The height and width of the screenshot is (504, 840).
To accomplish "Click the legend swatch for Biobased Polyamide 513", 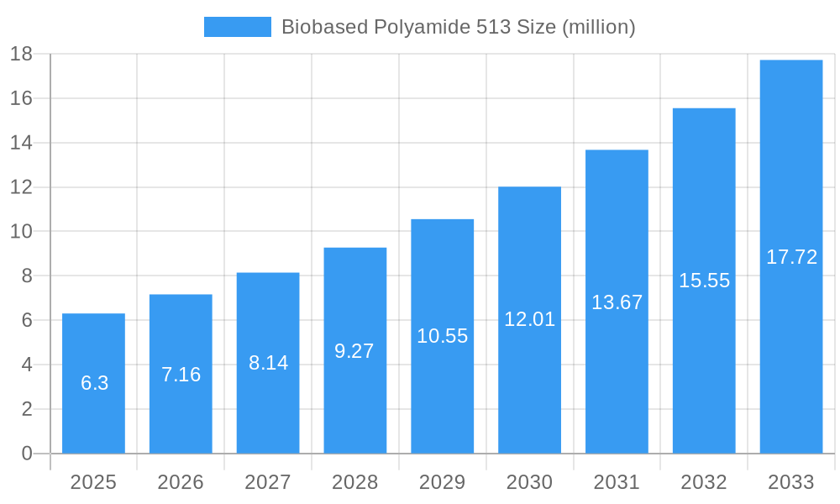I will pos(236,26).
